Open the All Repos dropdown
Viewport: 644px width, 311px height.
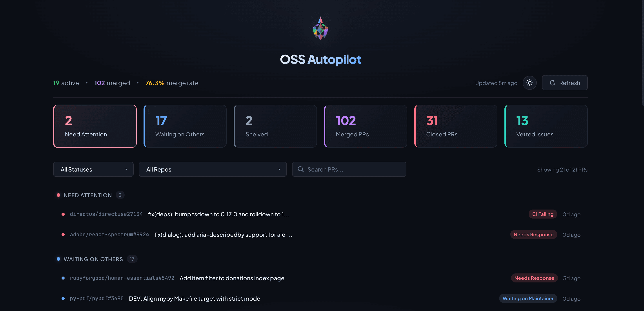tap(213, 169)
